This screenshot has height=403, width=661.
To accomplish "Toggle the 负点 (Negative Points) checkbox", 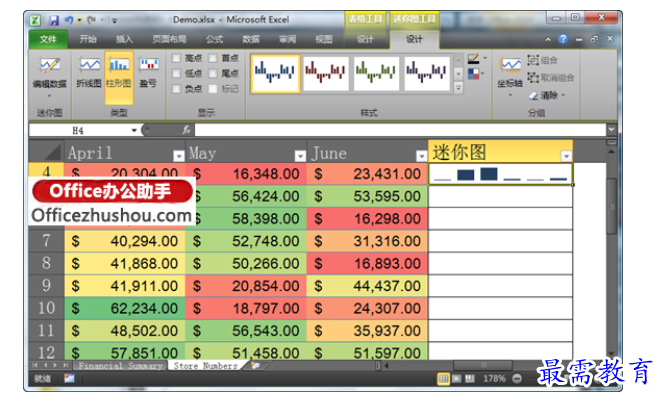I will 176,89.
